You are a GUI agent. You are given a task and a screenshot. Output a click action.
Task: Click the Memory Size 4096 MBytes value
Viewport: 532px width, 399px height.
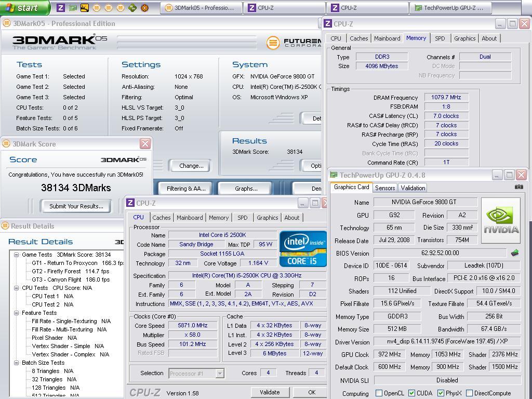382,66
